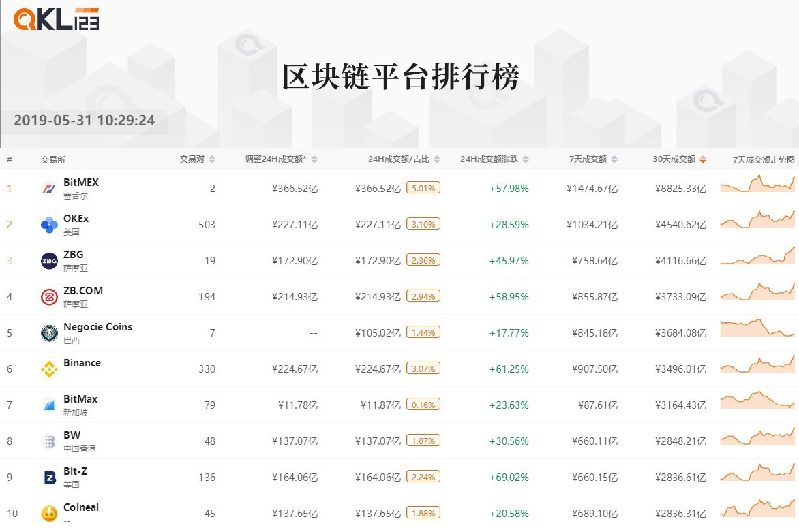799x532 pixels.
Task: Open the ZBG exchange link
Action: pos(74,255)
